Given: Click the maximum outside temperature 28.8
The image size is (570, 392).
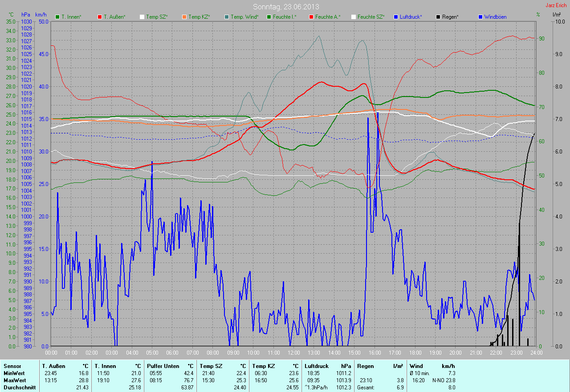Looking at the screenshot, I should click(x=84, y=380).
